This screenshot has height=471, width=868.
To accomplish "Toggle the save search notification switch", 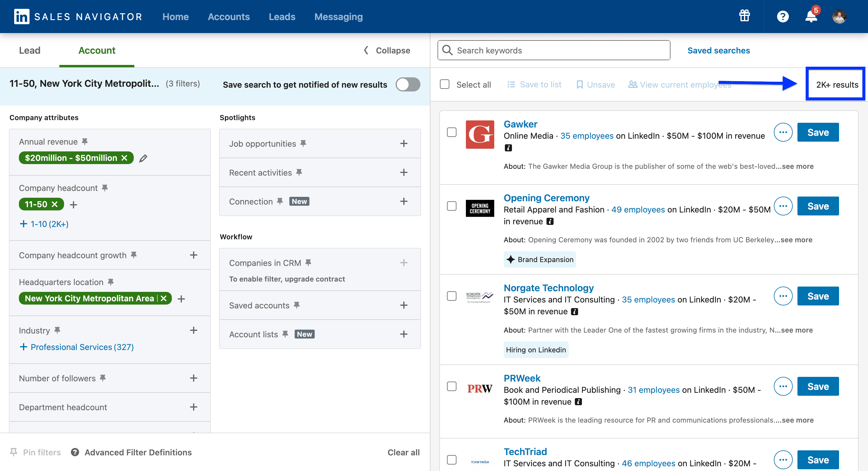I will [408, 85].
